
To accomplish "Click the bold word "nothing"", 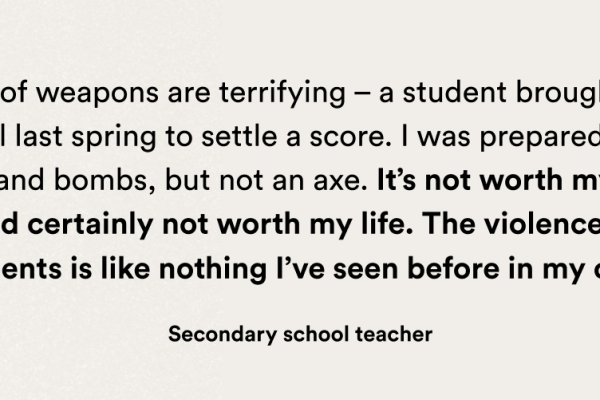I will coord(212,269).
